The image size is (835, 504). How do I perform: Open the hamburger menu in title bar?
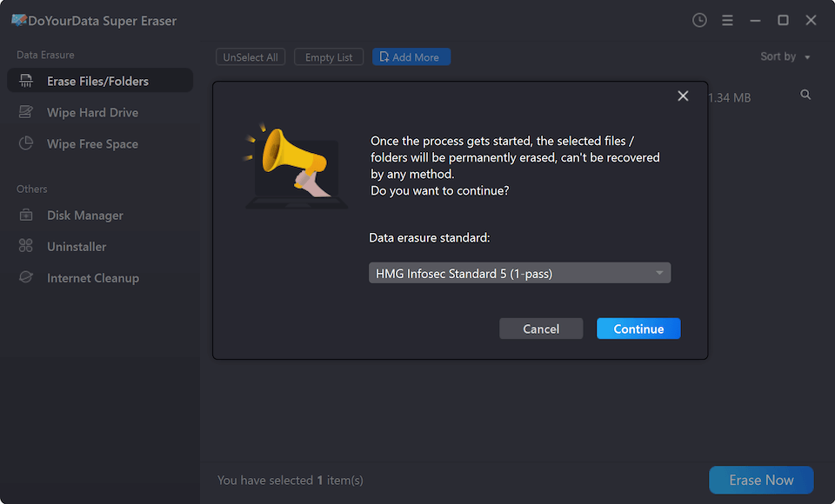pyautogui.click(x=727, y=20)
